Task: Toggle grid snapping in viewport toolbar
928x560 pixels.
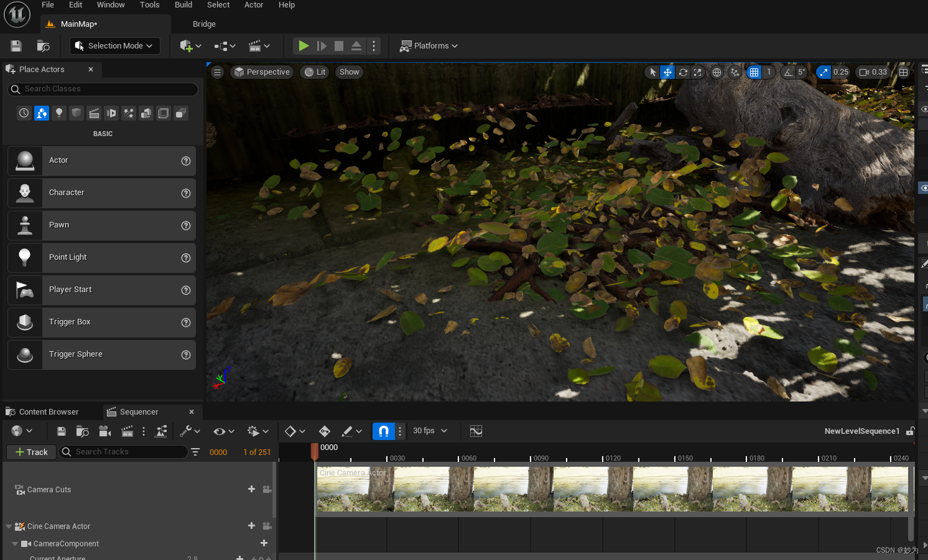Action: click(x=754, y=72)
